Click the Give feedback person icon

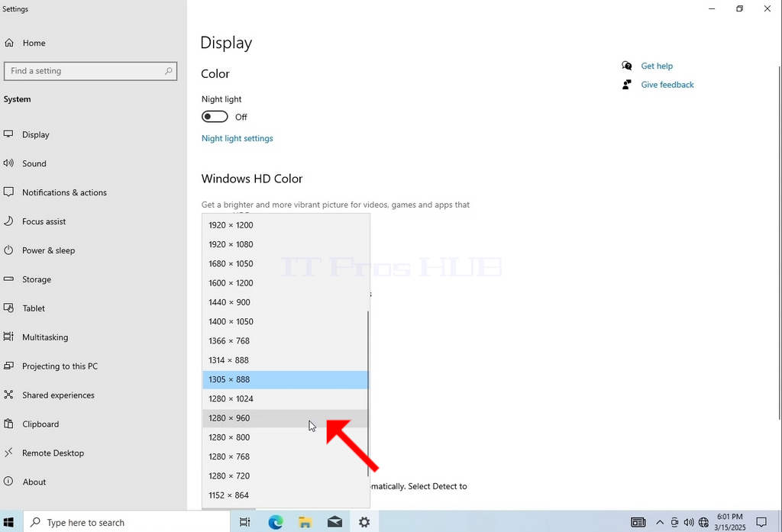(x=627, y=85)
